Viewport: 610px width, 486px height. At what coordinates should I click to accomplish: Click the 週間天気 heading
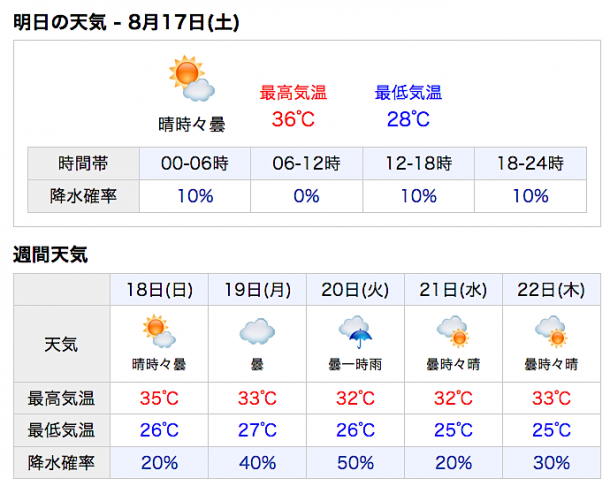pos(51,255)
